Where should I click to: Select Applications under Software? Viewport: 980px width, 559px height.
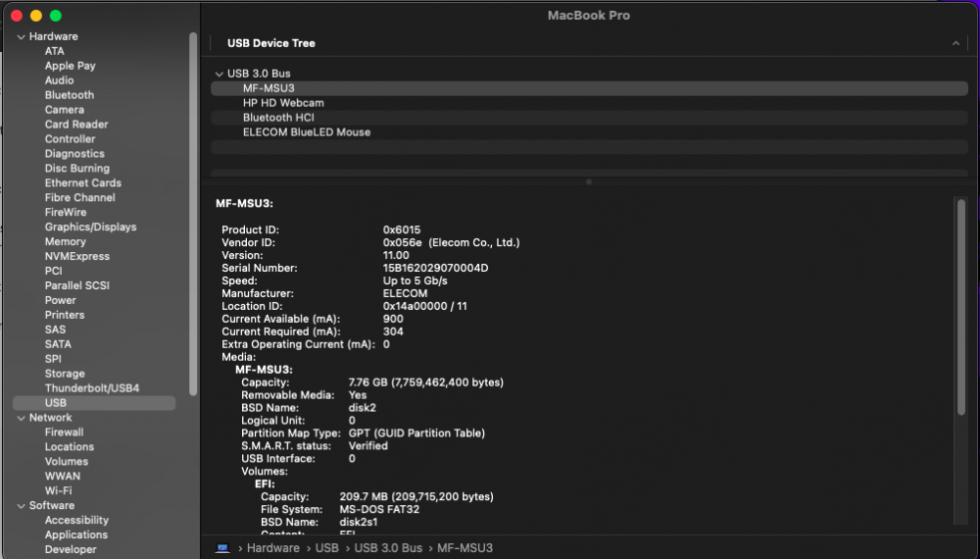pyautogui.click(x=76, y=534)
